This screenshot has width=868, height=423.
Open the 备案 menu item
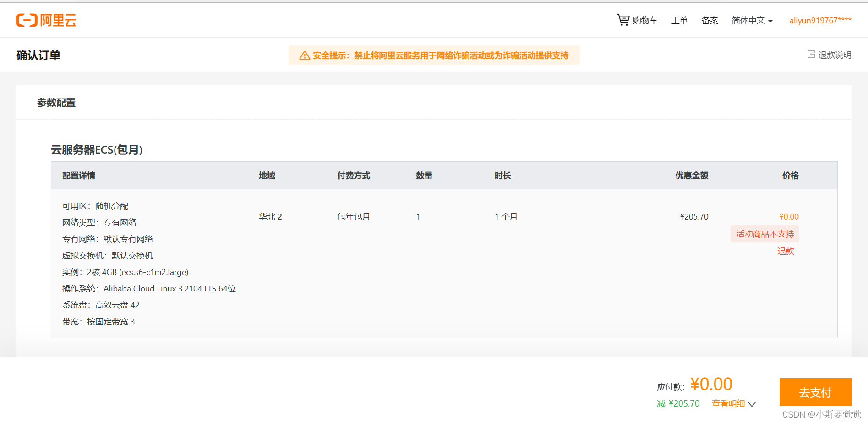(710, 20)
